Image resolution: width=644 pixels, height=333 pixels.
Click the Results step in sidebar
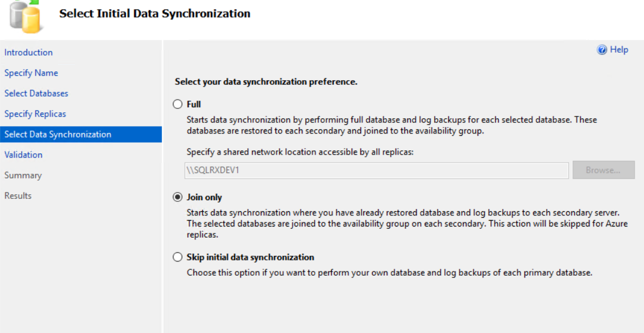[18, 195]
